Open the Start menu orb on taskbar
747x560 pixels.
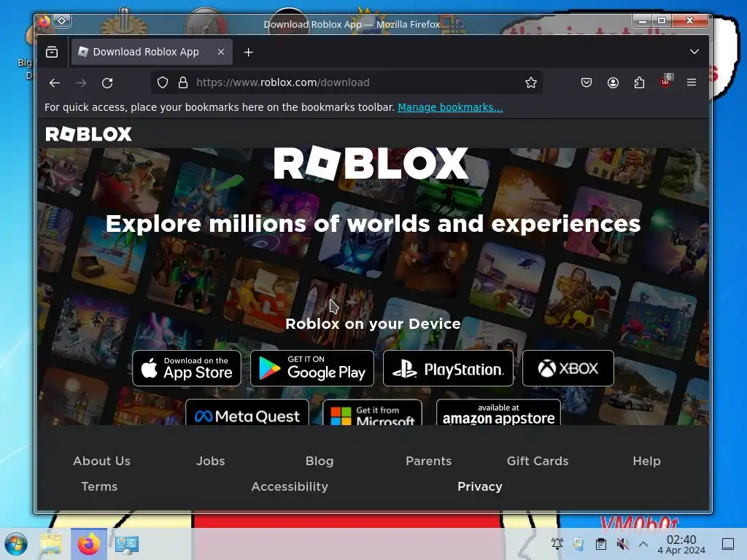16,544
